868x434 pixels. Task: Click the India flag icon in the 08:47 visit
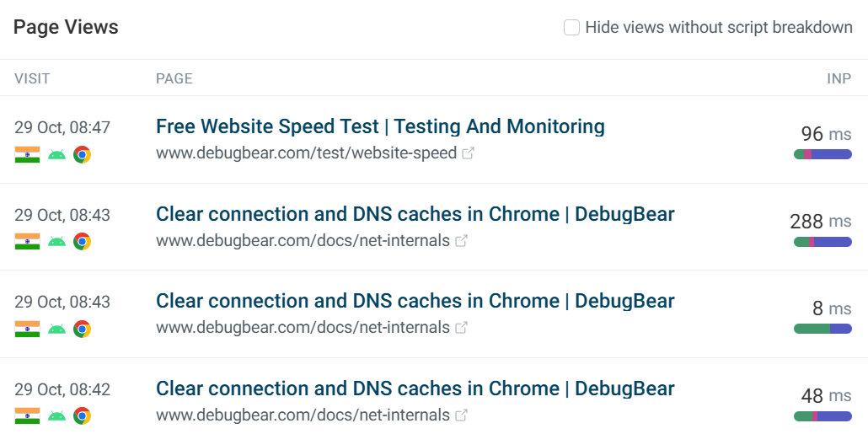click(27, 154)
